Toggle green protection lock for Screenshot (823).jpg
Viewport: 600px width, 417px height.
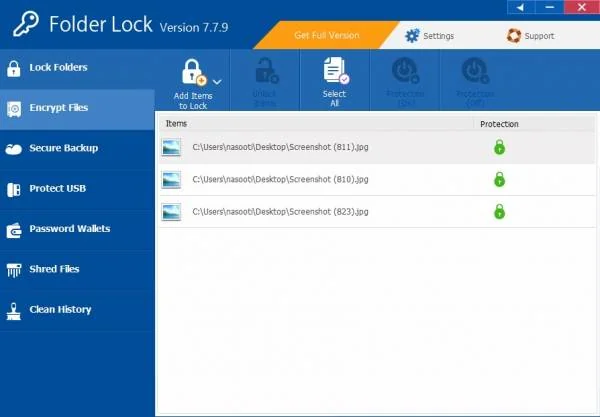click(499, 212)
